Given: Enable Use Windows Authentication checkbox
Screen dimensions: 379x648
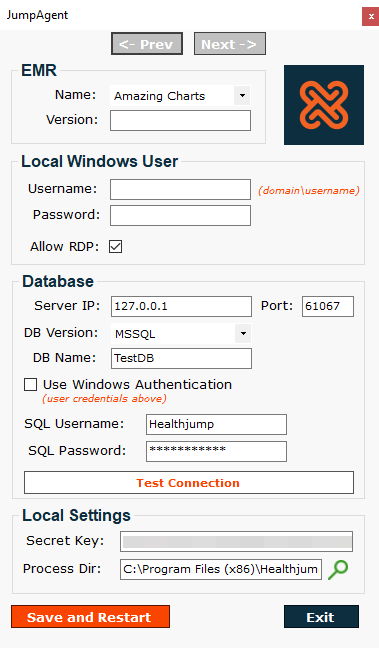Looking at the screenshot, I should 30,385.
